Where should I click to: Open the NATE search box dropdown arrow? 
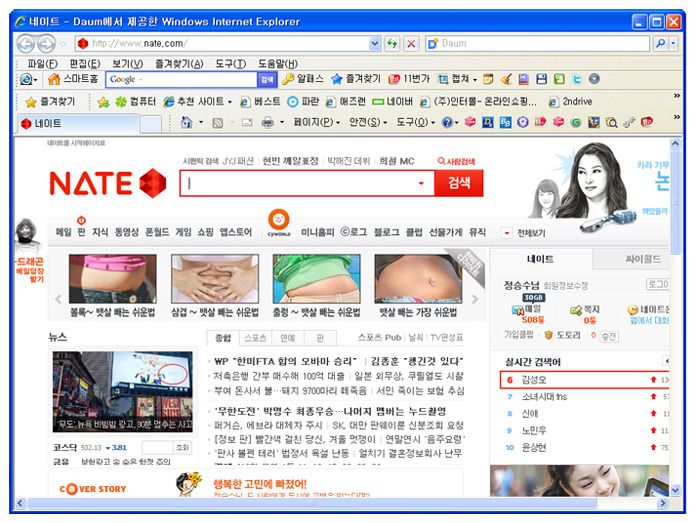tap(421, 183)
